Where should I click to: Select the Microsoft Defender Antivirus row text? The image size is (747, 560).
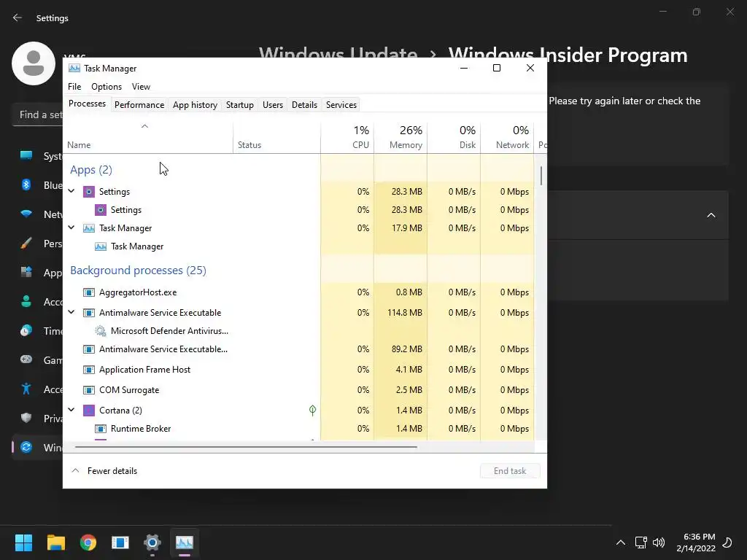[x=169, y=331]
